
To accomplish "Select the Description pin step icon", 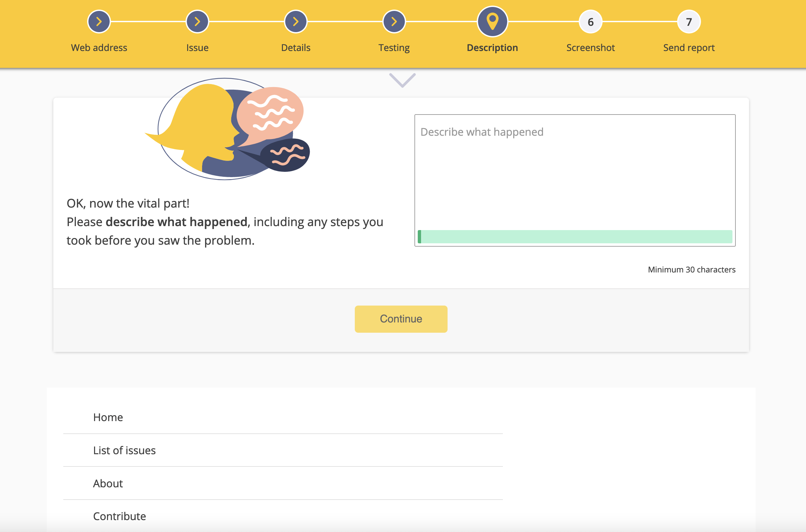I will pyautogui.click(x=492, y=22).
